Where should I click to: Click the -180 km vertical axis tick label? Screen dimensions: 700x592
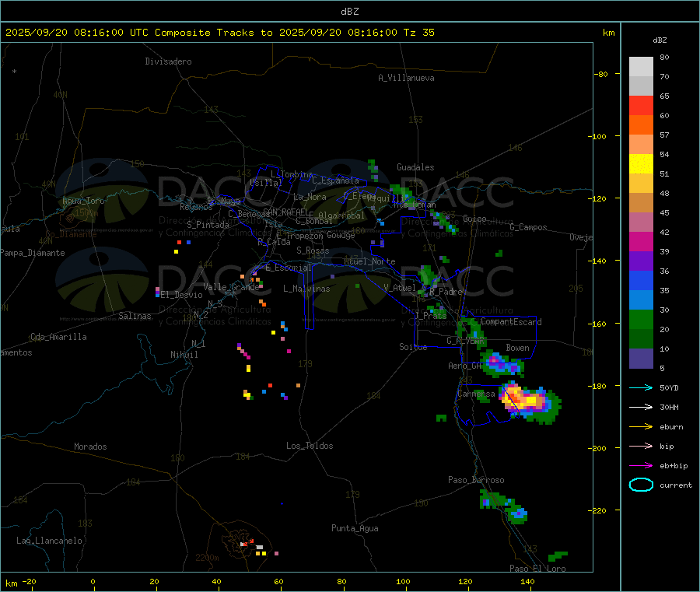(600, 386)
